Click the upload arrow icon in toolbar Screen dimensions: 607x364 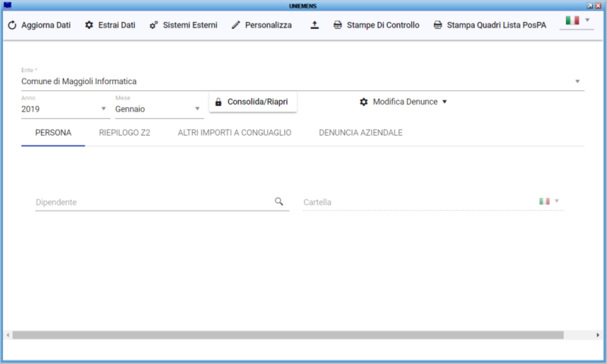[x=315, y=25]
